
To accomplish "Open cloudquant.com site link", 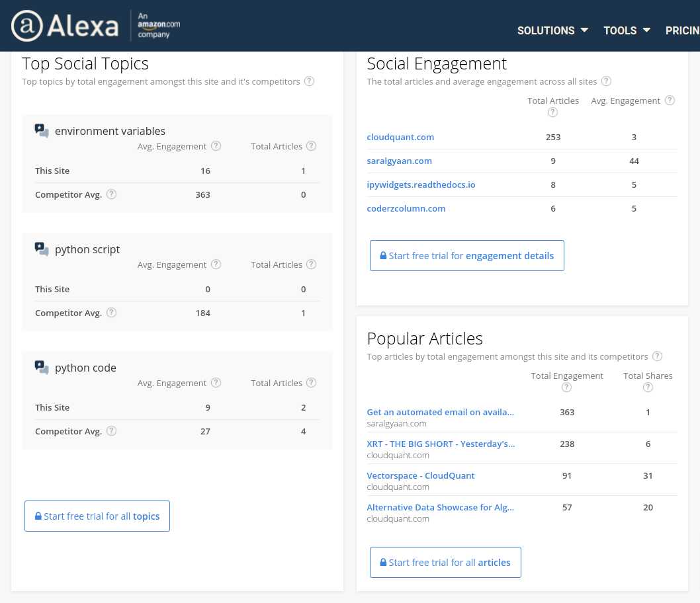I will point(400,137).
